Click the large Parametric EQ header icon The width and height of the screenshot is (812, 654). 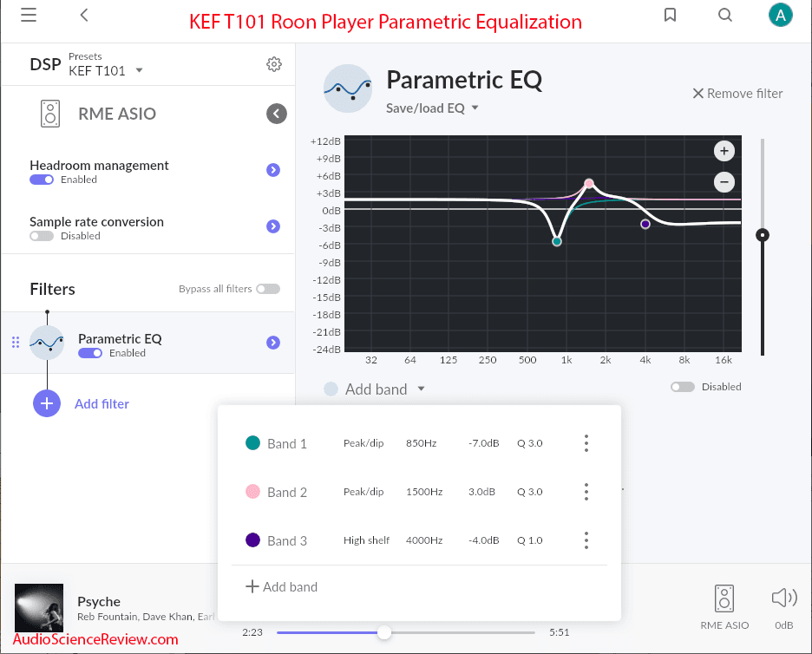click(348, 88)
